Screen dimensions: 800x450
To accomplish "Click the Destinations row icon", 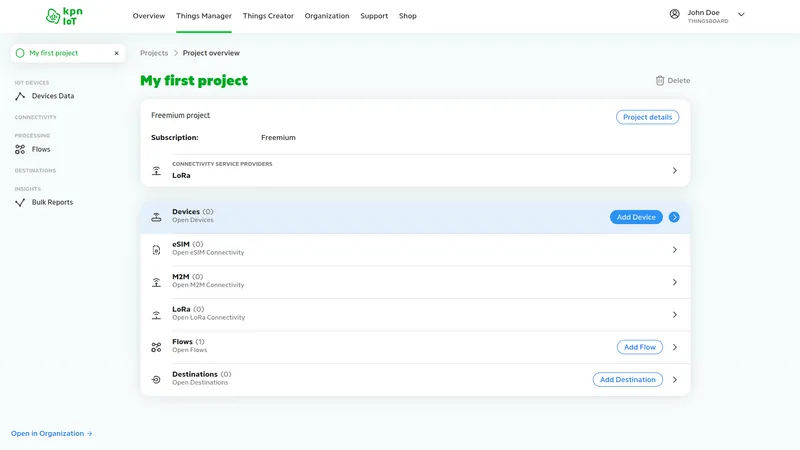I will click(156, 380).
